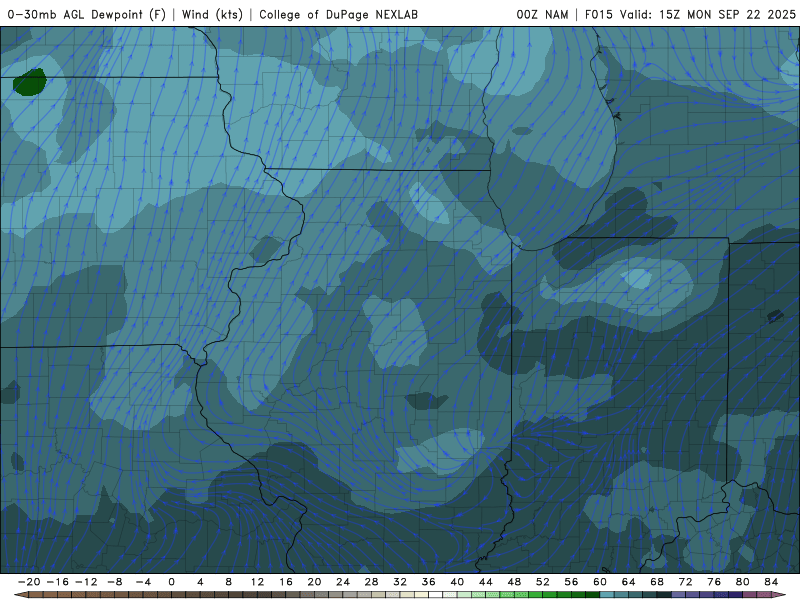The width and height of the screenshot is (800, 600).
Task: Click the 16 value on the color scale
Action: tap(286, 582)
